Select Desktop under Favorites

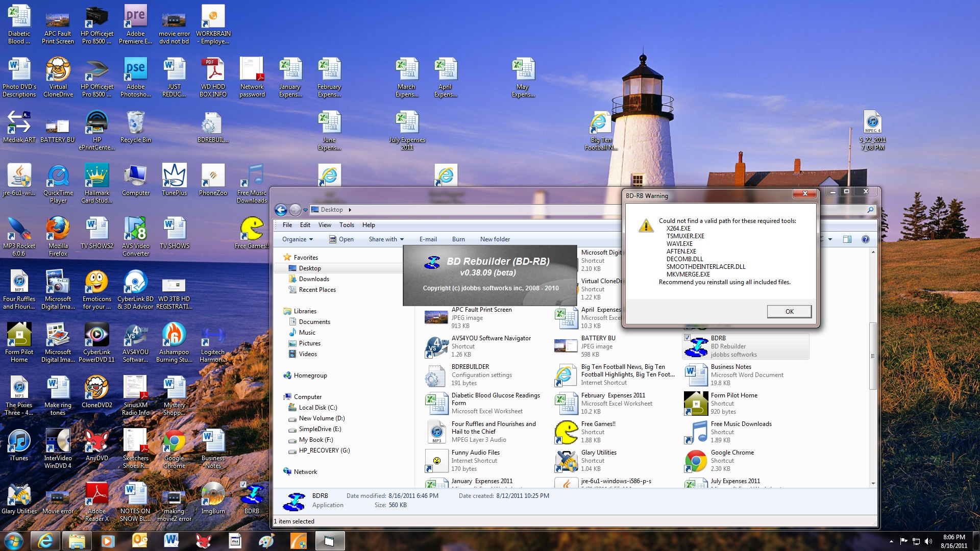point(309,268)
